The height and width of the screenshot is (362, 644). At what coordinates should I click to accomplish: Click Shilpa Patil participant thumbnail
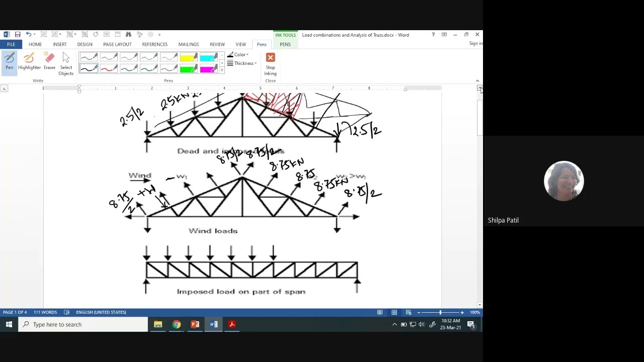click(x=563, y=181)
